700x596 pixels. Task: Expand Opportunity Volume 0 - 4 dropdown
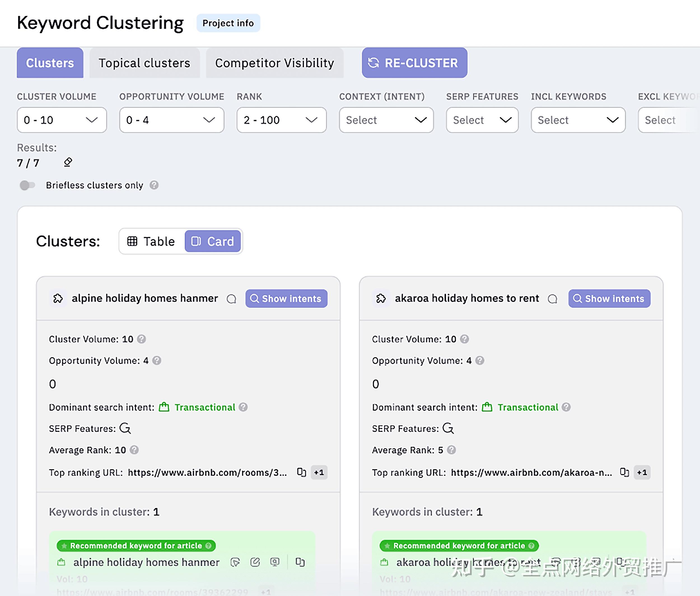pyautogui.click(x=172, y=120)
